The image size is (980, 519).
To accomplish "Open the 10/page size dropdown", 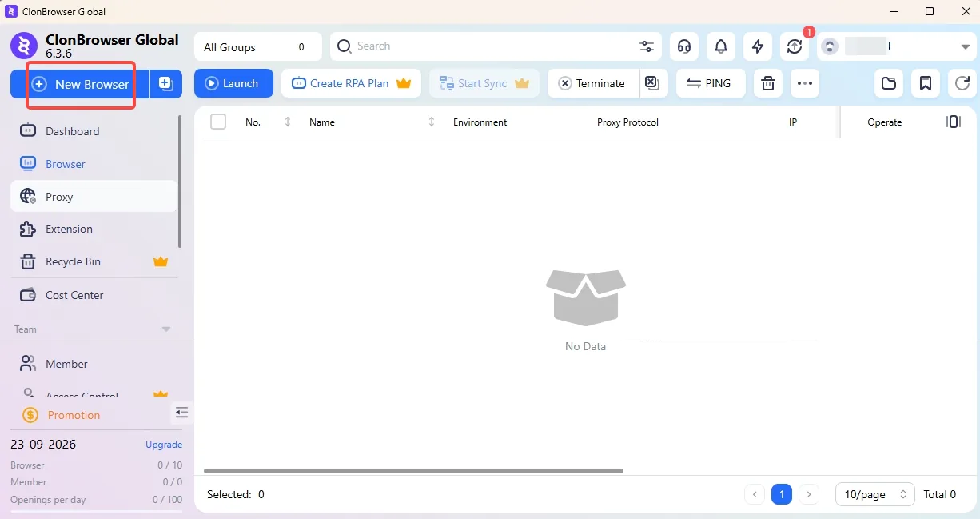I will [875, 494].
